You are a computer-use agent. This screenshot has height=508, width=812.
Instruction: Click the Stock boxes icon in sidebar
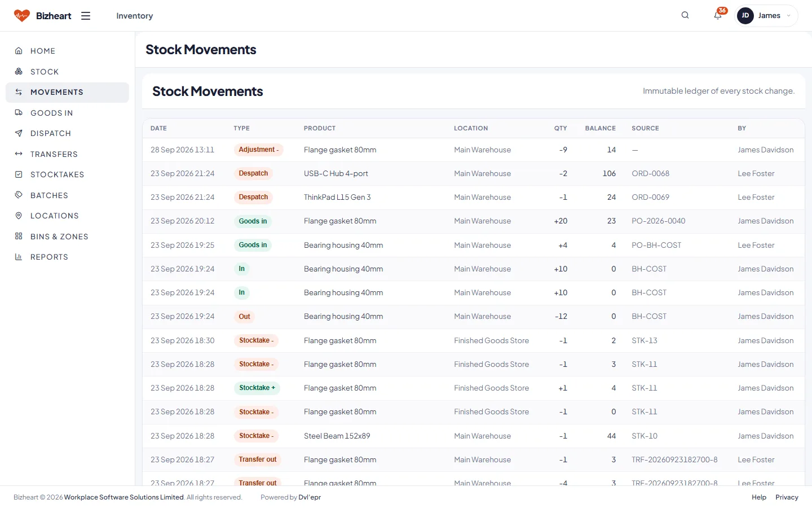(19, 72)
